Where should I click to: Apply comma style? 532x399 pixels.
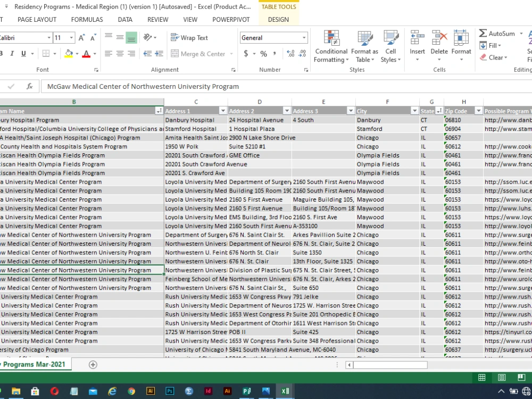coord(274,54)
